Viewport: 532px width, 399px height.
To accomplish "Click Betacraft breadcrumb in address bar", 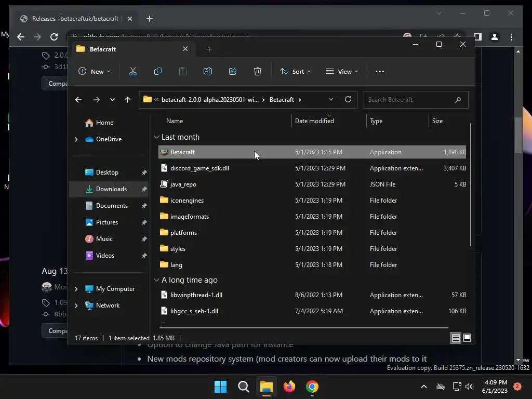I will click(x=282, y=100).
